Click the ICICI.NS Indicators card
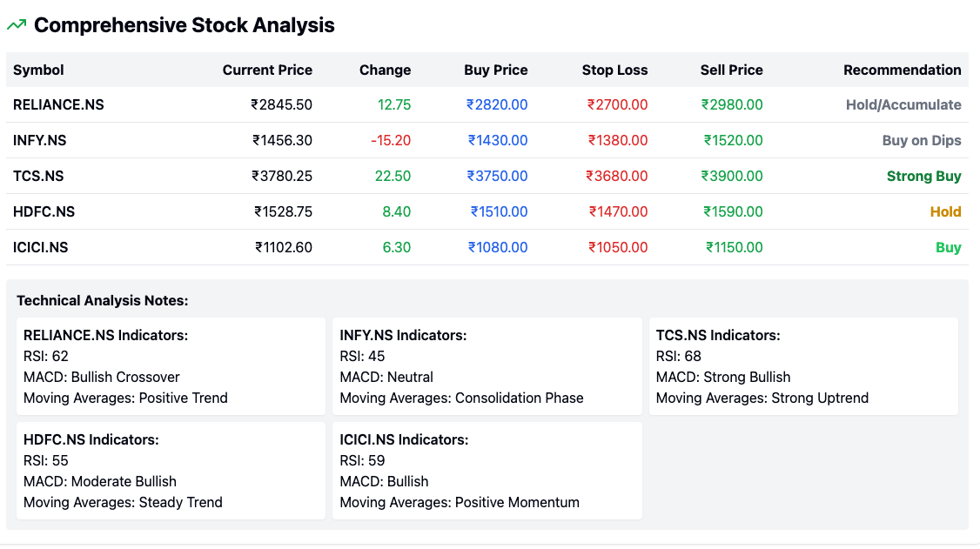 [x=487, y=471]
